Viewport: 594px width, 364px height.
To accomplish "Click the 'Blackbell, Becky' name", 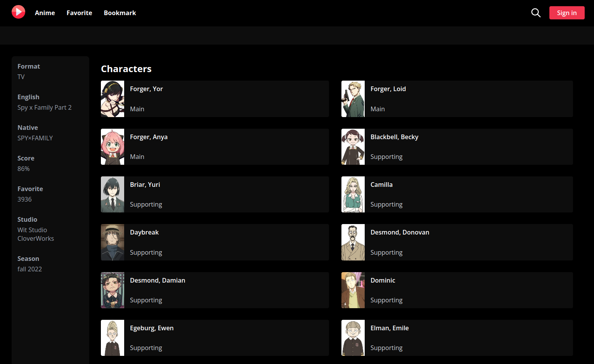I will (x=394, y=137).
